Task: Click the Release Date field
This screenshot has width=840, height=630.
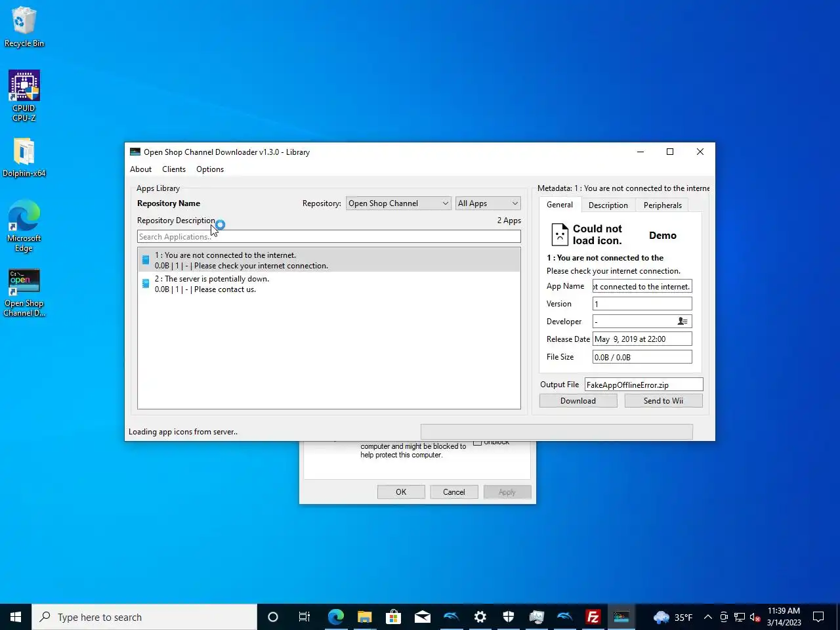Action: tap(642, 339)
